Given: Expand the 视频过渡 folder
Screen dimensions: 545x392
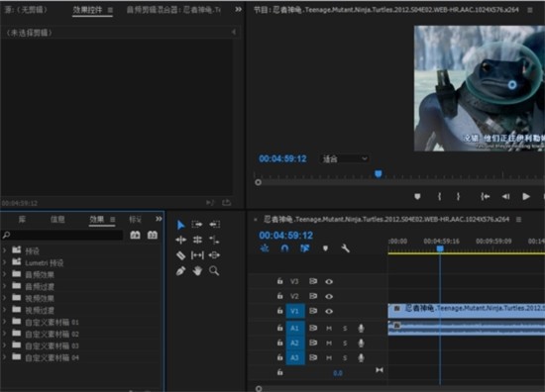Looking at the screenshot, I should (5, 310).
